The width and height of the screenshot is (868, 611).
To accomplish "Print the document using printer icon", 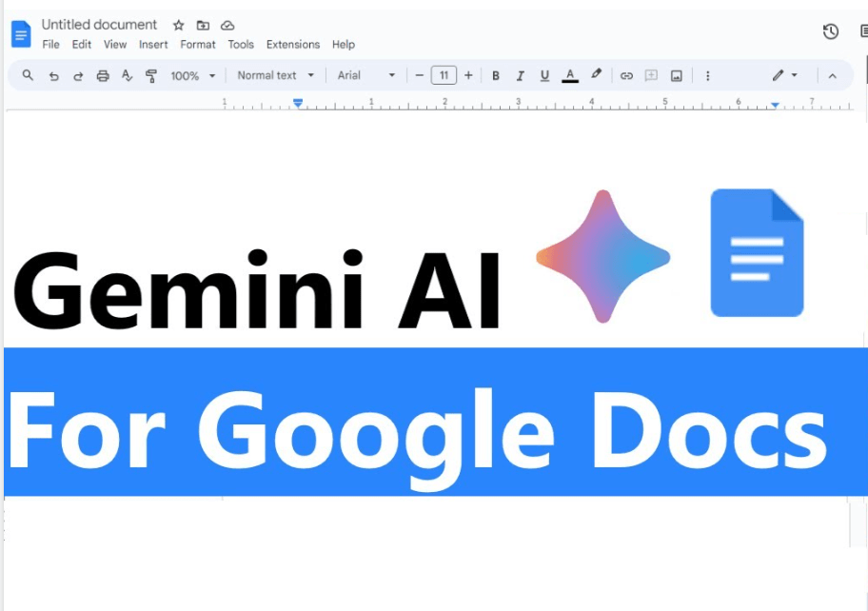I will pos(103,76).
